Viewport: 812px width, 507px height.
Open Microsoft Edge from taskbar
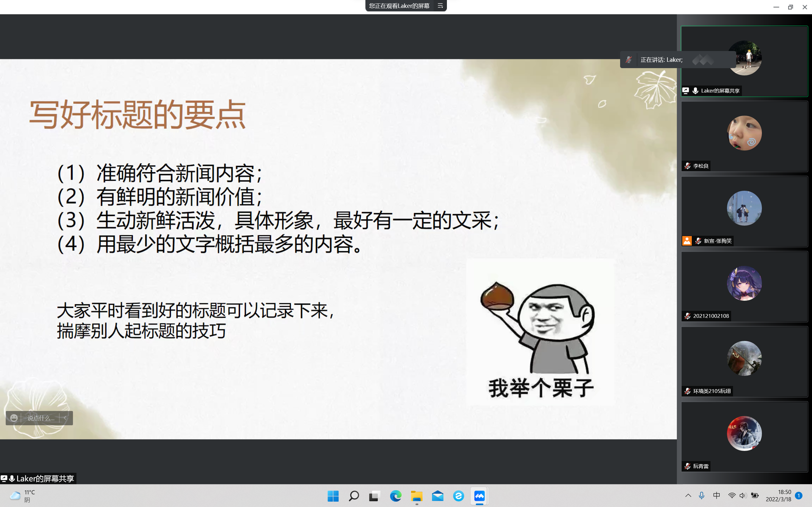396,496
